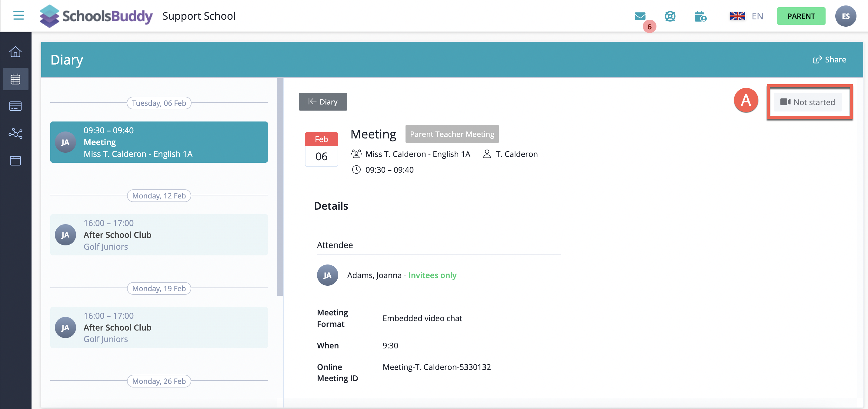Open the messages inbox envelope icon

[x=639, y=16]
